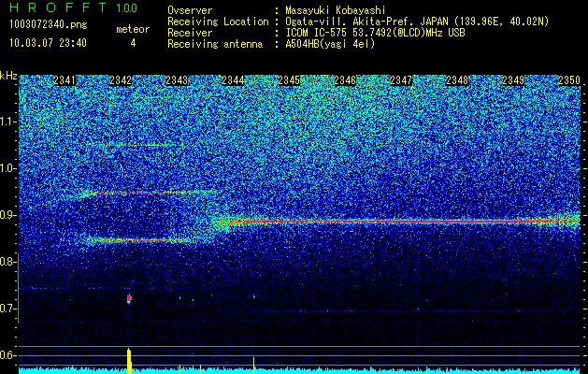This screenshot has height=374, width=588.
Task: Click the 1.1 kHz axis label
Action: (8, 122)
